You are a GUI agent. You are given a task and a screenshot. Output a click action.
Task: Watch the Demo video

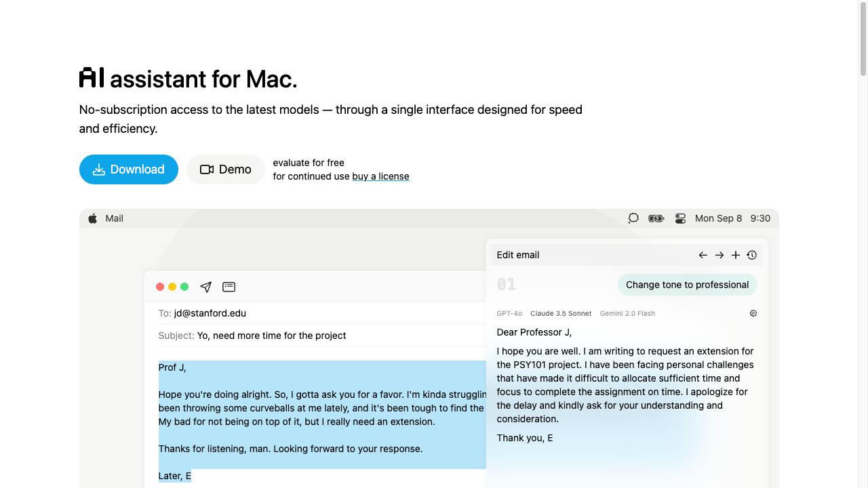pos(226,169)
